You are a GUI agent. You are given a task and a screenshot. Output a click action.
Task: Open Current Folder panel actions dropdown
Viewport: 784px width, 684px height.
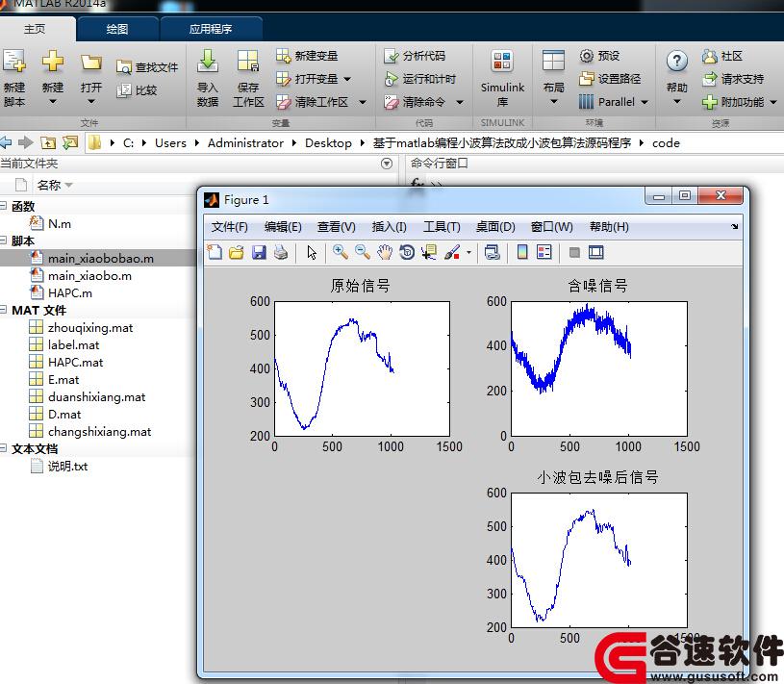click(x=387, y=164)
